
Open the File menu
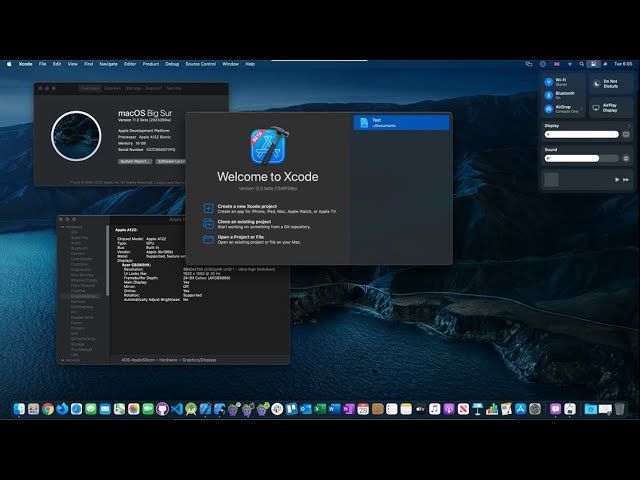click(x=42, y=64)
